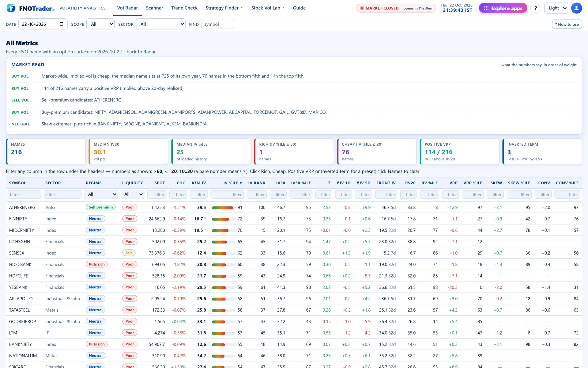Sort by the ATM IV column header
This screenshot has height=368, width=588.
coord(198,183)
